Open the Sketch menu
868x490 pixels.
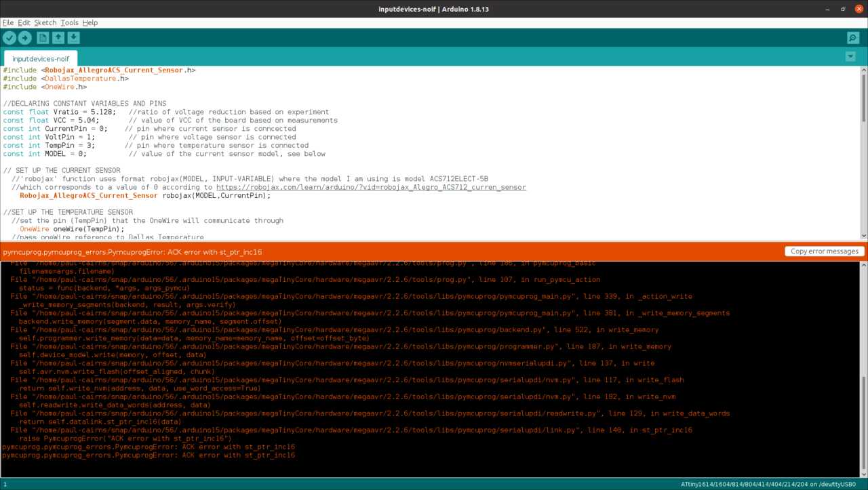click(45, 22)
